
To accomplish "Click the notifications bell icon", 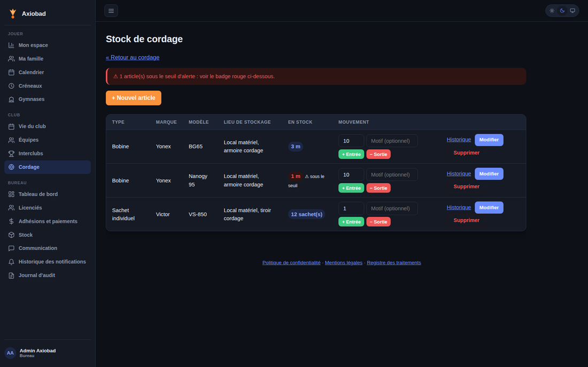I will point(11,262).
